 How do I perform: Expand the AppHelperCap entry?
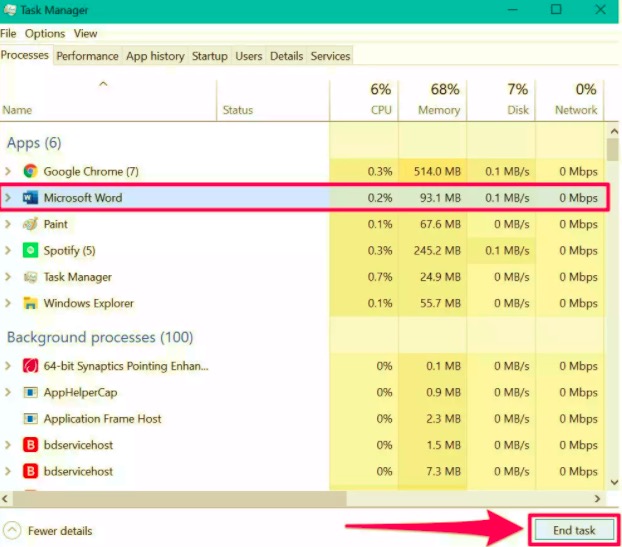point(8,392)
